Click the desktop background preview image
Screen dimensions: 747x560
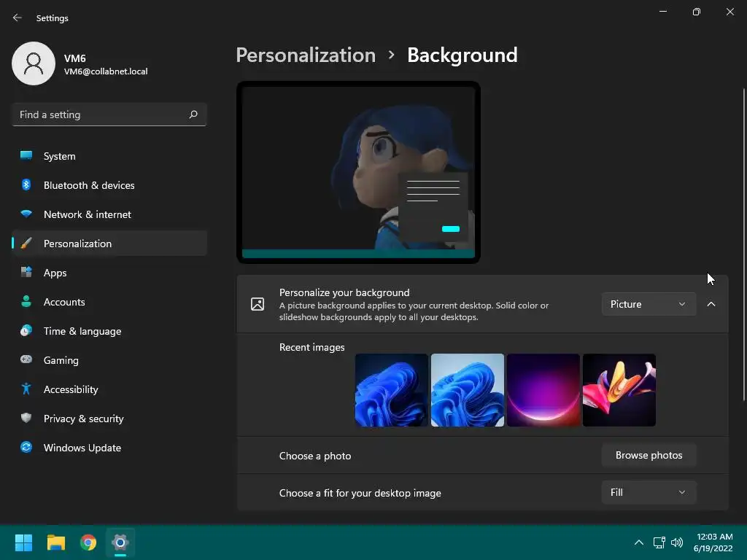358,172
